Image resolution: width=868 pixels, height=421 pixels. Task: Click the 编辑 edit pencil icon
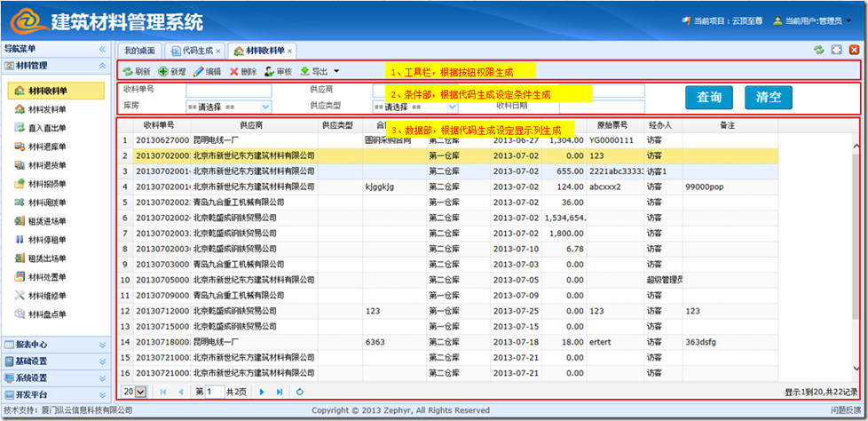tap(199, 71)
